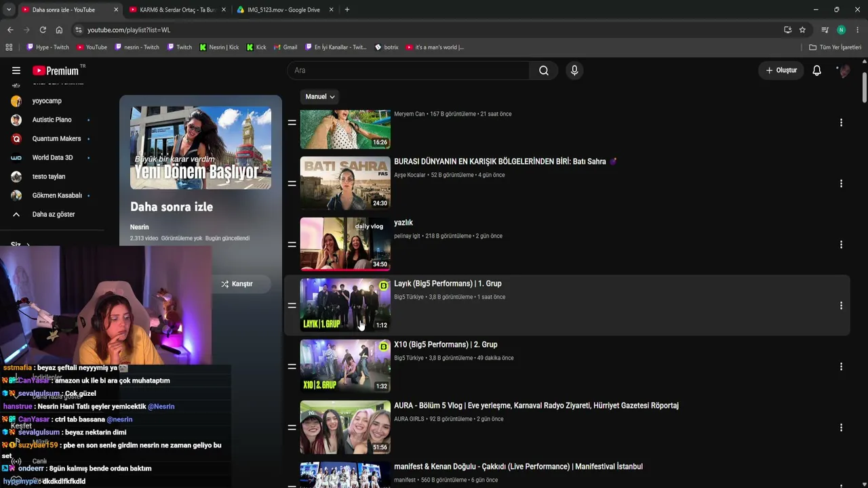Screen dimensions: 868x488
Task: Open yoyocamp channel in sidebar
Action: tap(47, 101)
